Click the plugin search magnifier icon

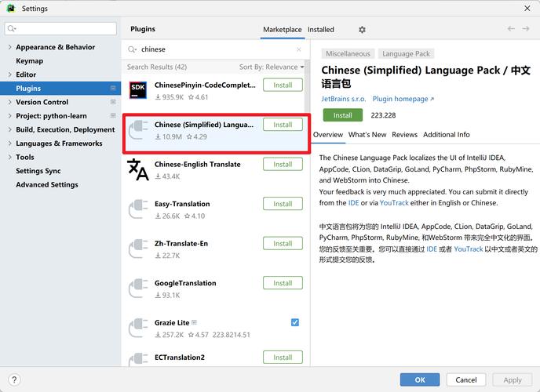pyautogui.click(x=132, y=49)
